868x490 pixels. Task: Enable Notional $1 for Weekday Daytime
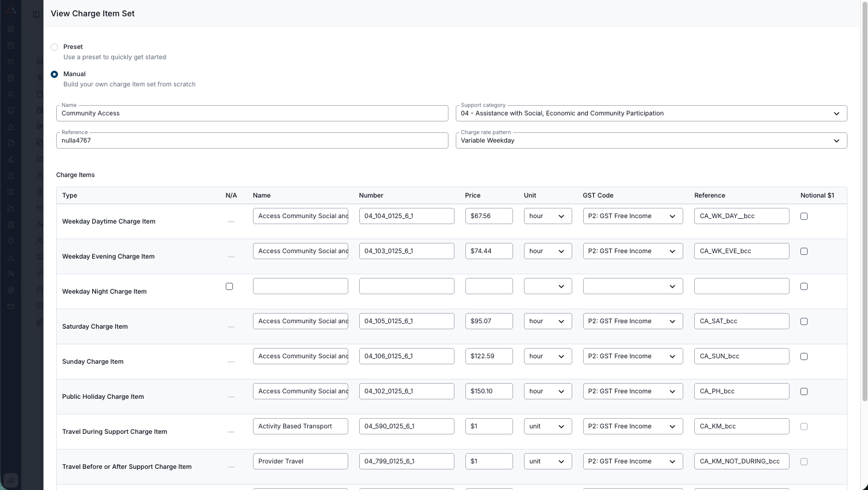click(x=803, y=216)
